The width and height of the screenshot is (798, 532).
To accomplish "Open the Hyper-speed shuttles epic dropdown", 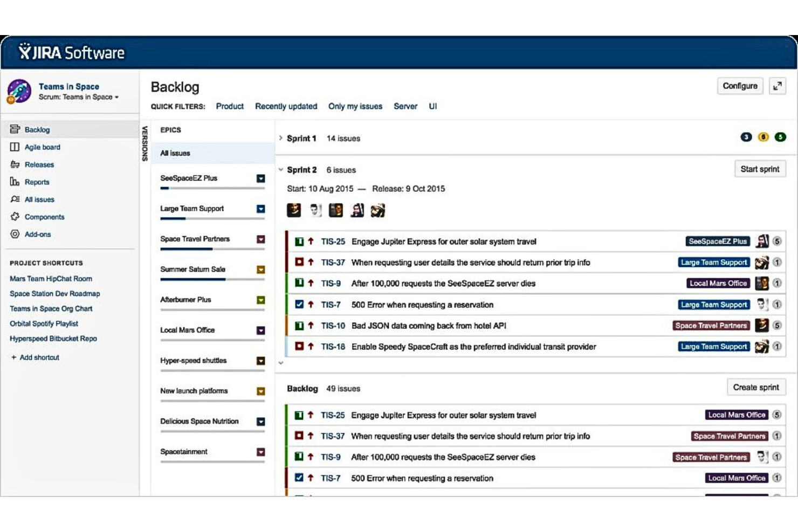I will coord(261,361).
